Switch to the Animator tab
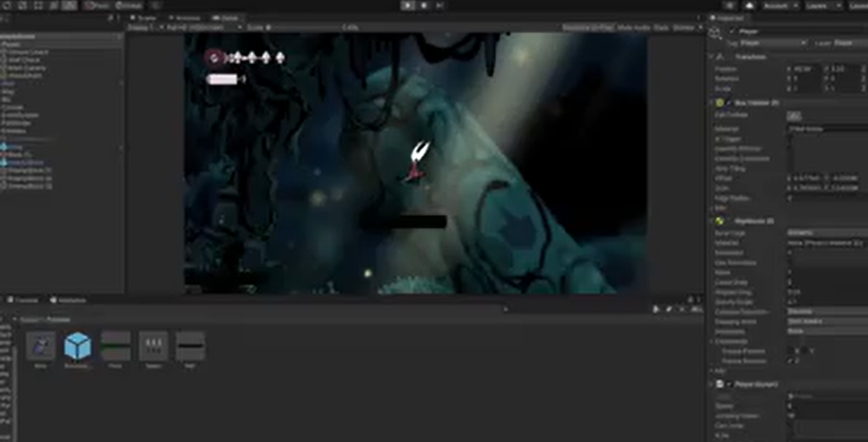 [184, 18]
